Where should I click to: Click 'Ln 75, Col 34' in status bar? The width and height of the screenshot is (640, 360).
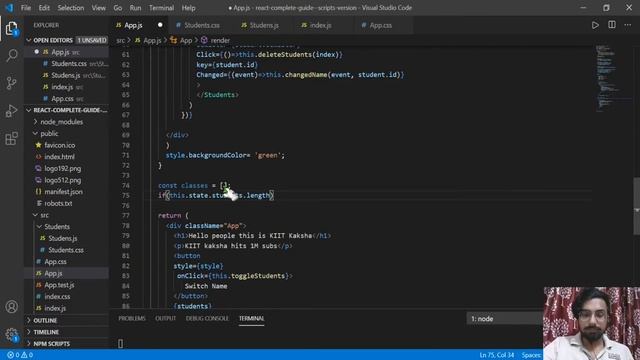496,355
